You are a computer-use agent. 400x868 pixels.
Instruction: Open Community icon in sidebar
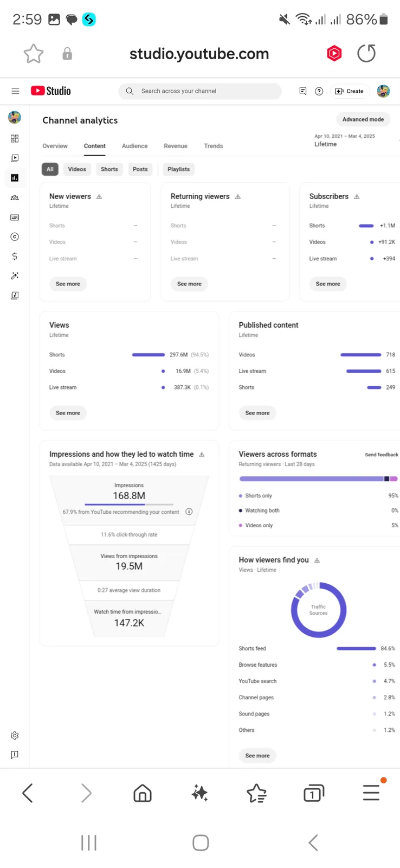[x=15, y=198]
